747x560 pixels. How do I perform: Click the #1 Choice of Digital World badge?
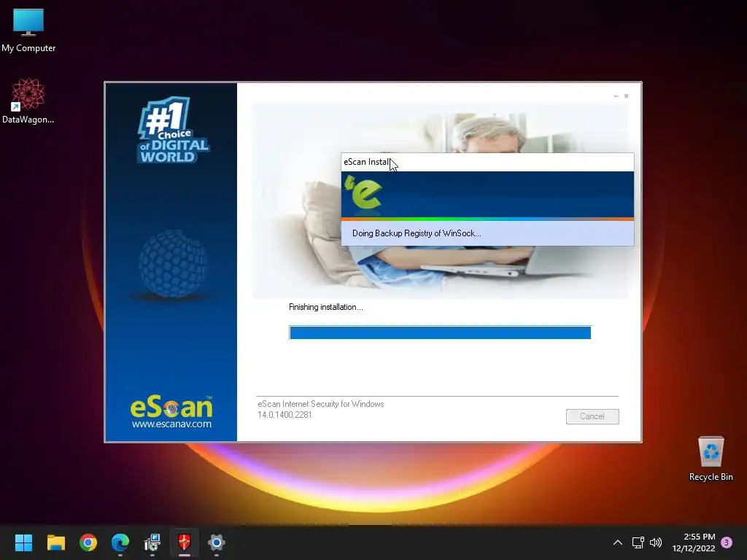(x=174, y=131)
